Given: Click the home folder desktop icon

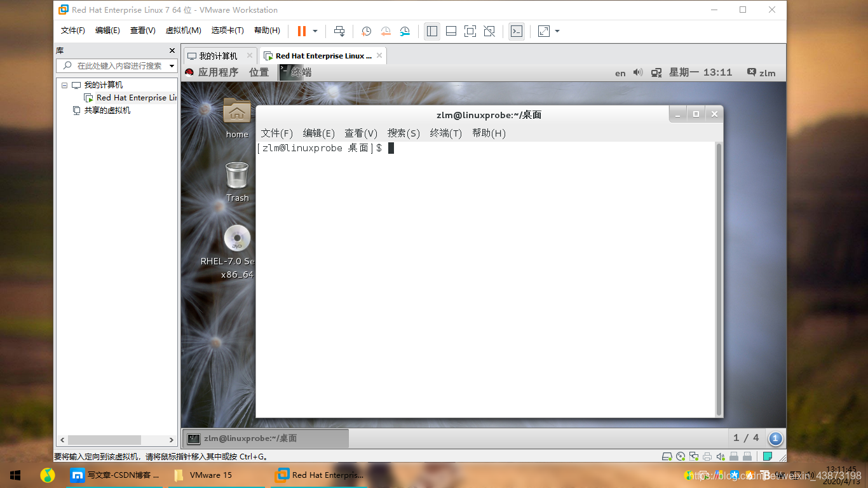Looking at the screenshot, I should pyautogui.click(x=237, y=119).
